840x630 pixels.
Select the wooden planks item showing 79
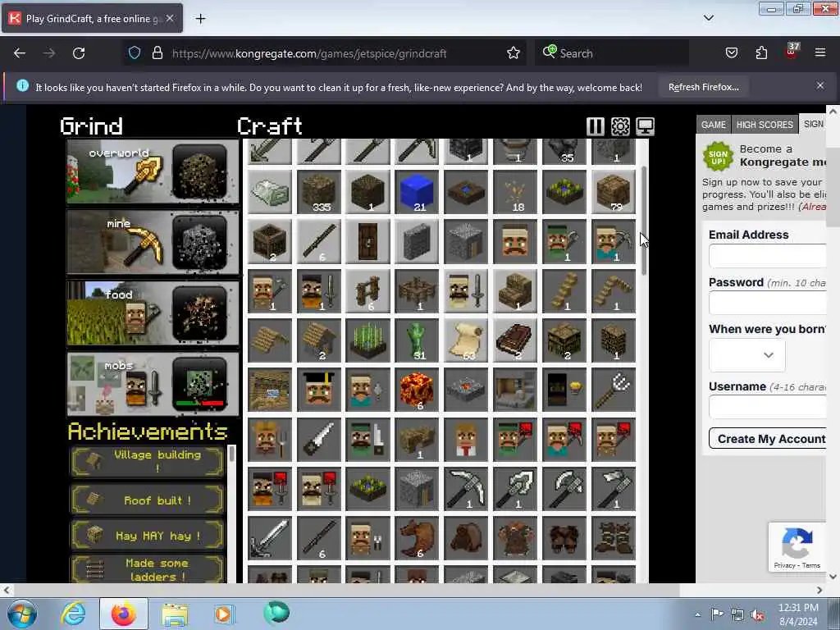tap(614, 192)
